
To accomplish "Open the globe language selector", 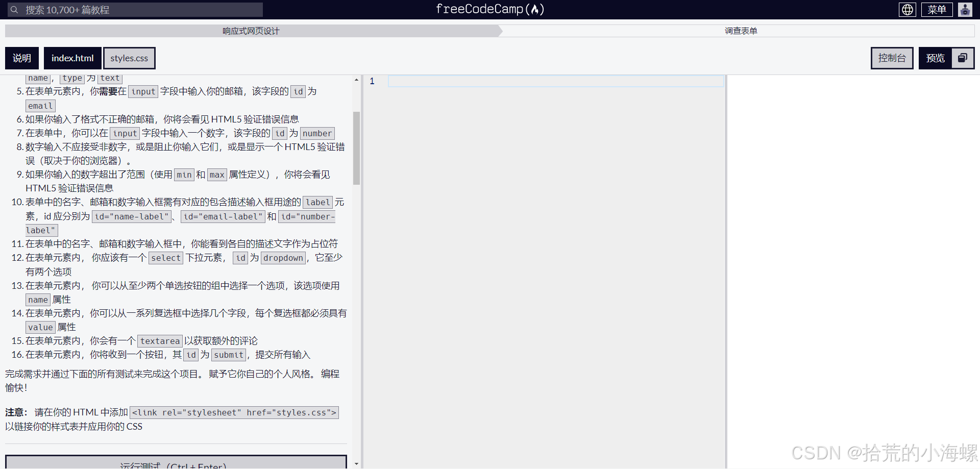I will (907, 10).
